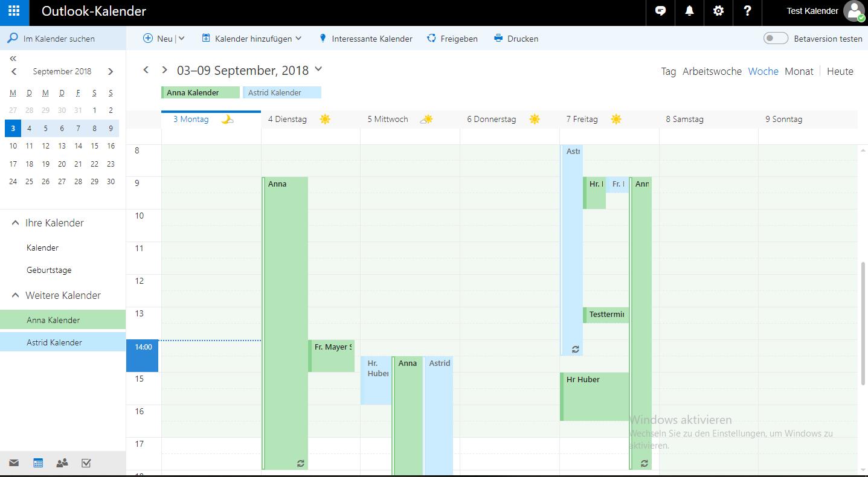868x477 pixels.
Task: Click the Kalender hinzufügen calendar icon
Action: point(206,38)
